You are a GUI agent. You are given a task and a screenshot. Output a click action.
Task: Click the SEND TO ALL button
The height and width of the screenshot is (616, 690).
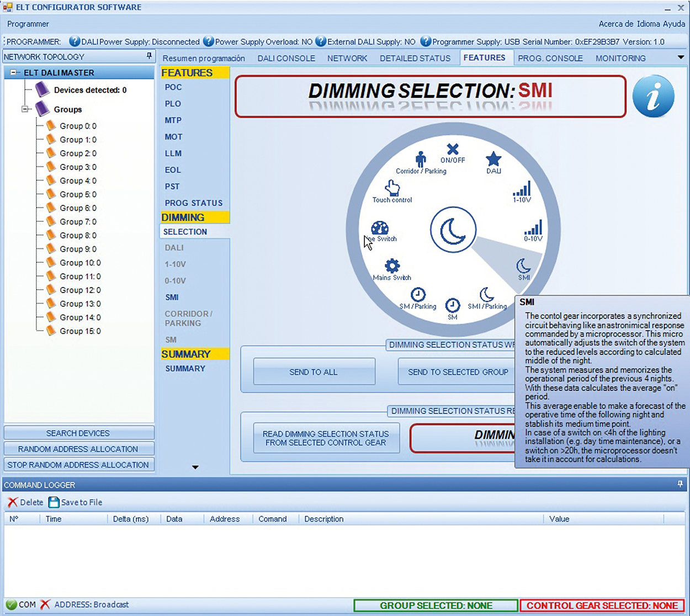pos(314,372)
